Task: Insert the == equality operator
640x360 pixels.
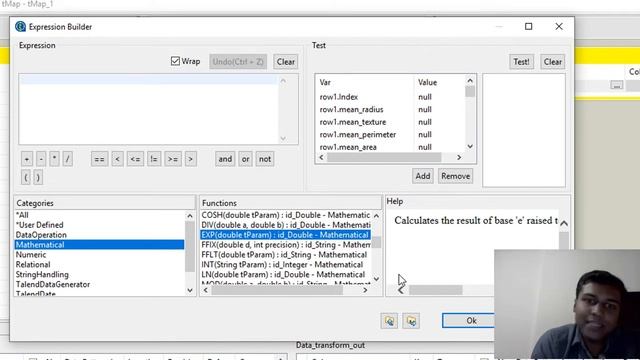Action: click(99, 159)
